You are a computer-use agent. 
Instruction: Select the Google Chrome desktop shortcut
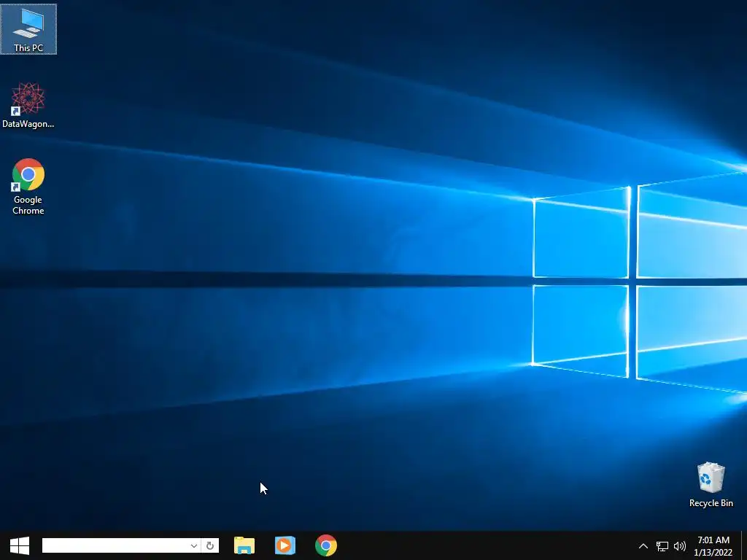point(28,186)
